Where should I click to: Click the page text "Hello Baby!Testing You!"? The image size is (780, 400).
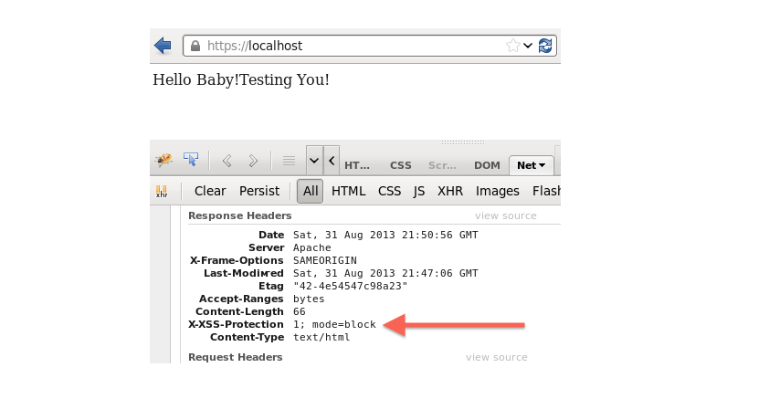pyautogui.click(x=241, y=80)
